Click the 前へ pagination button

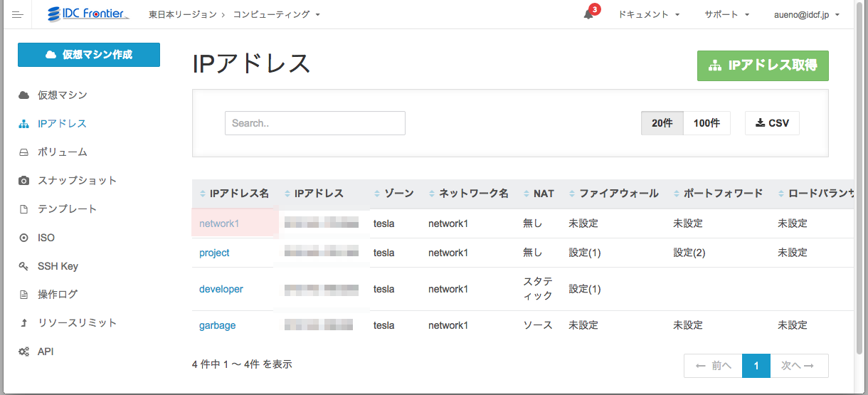(713, 366)
